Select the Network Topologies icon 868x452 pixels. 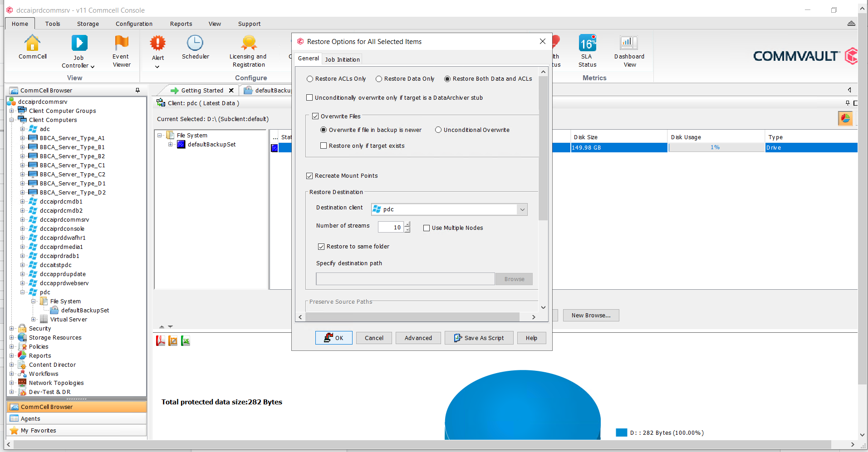(x=22, y=383)
